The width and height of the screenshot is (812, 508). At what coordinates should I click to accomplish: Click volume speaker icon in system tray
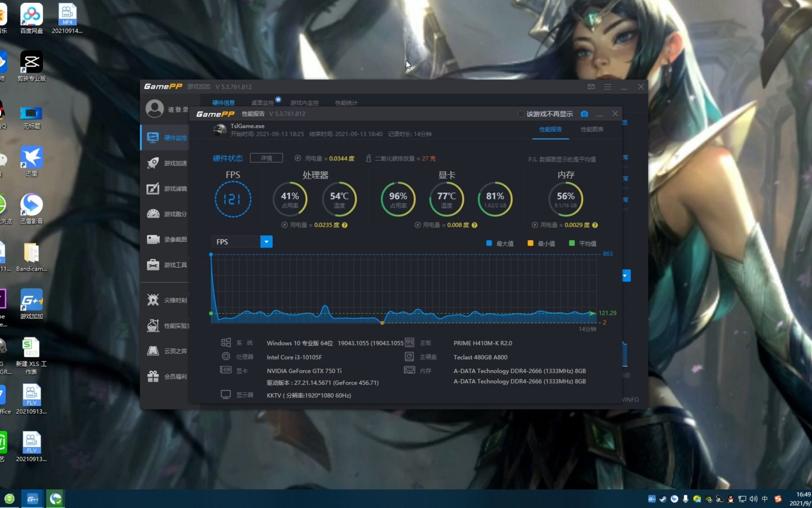point(753,499)
